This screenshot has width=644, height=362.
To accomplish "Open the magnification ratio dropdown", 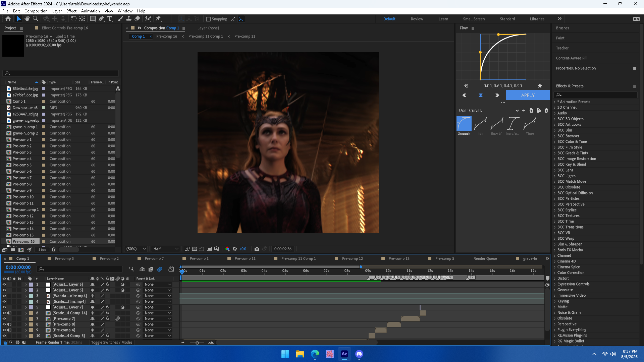I will 136,249.
